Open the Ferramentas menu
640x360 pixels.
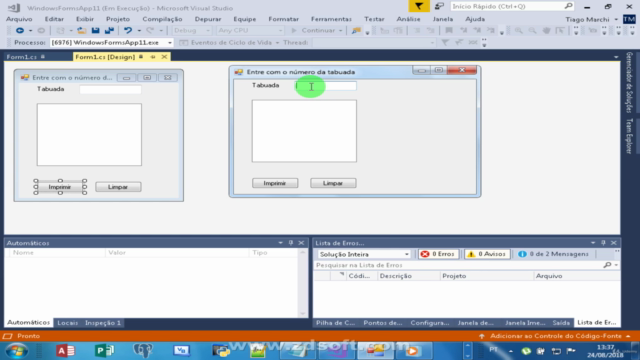click(331, 19)
